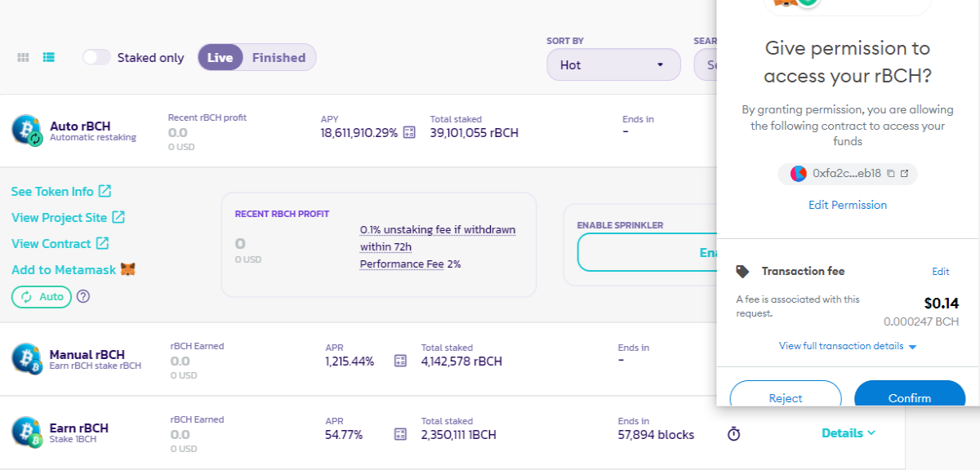Viewport: 980px width, 470px height.
Task: Click the timer icon next to 57,894 blocks
Action: [x=733, y=434]
